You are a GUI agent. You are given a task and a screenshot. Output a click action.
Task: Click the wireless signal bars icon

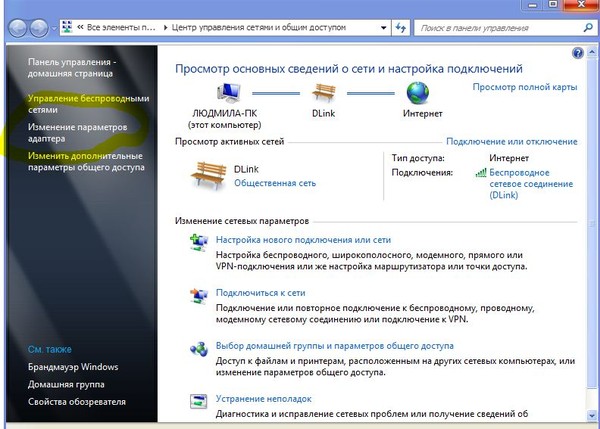coord(481,173)
